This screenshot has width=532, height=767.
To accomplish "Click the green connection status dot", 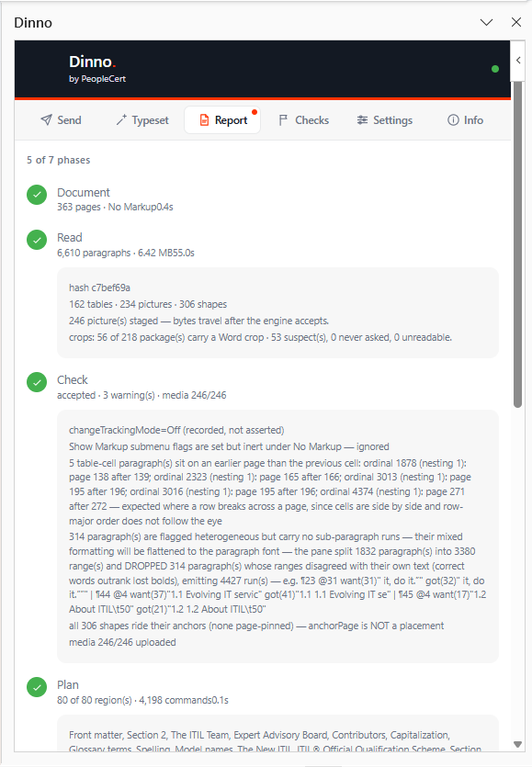I will (495, 69).
